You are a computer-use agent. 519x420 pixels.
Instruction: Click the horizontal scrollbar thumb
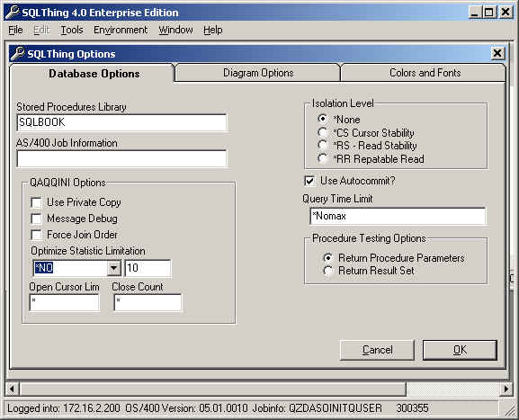[213, 389]
